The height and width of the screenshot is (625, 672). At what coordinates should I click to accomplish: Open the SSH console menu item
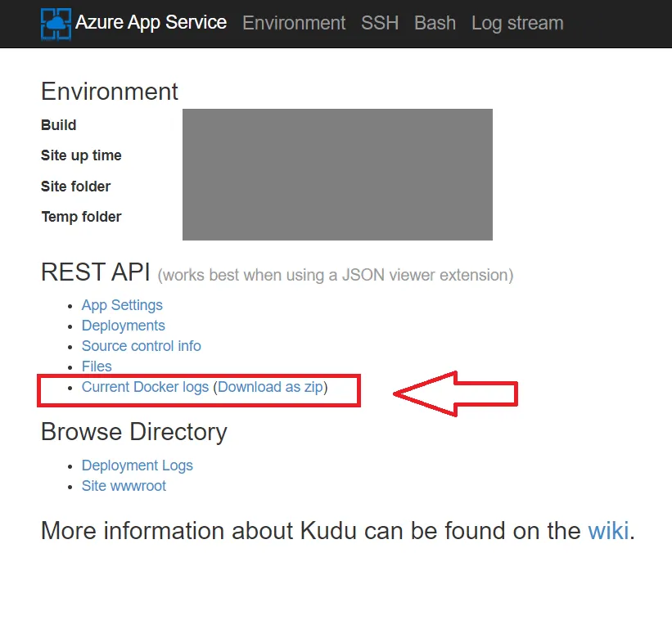(380, 23)
